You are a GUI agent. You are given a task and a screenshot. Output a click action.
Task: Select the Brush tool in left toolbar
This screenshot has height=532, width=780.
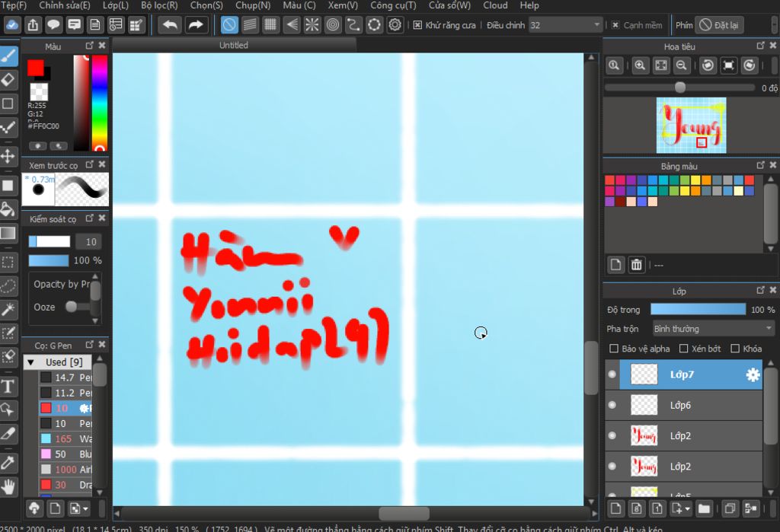click(8, 56)
